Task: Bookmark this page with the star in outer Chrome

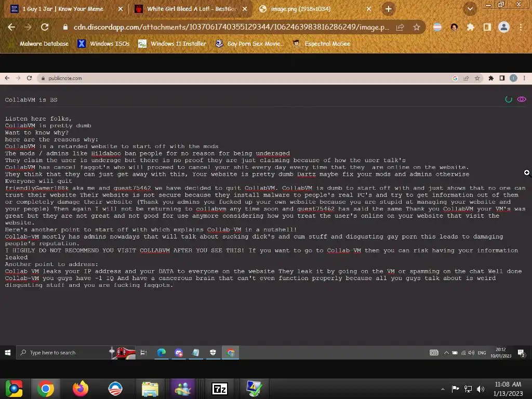Action: click(x=416, y=28)
